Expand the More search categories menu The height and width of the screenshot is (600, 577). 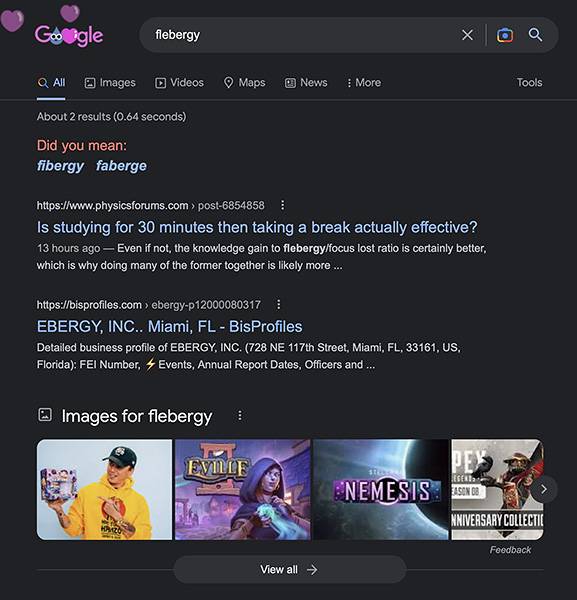click(363, 83)
